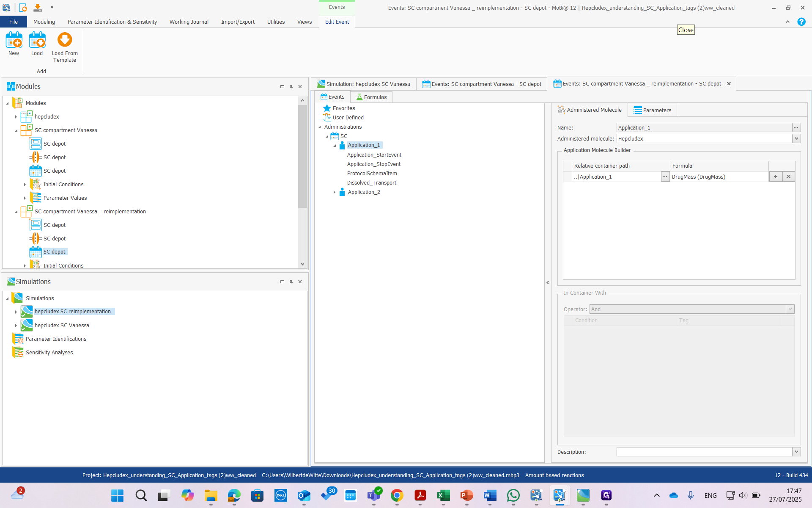
Task: Switch to the Parameters tab
Action: (652, 110)
